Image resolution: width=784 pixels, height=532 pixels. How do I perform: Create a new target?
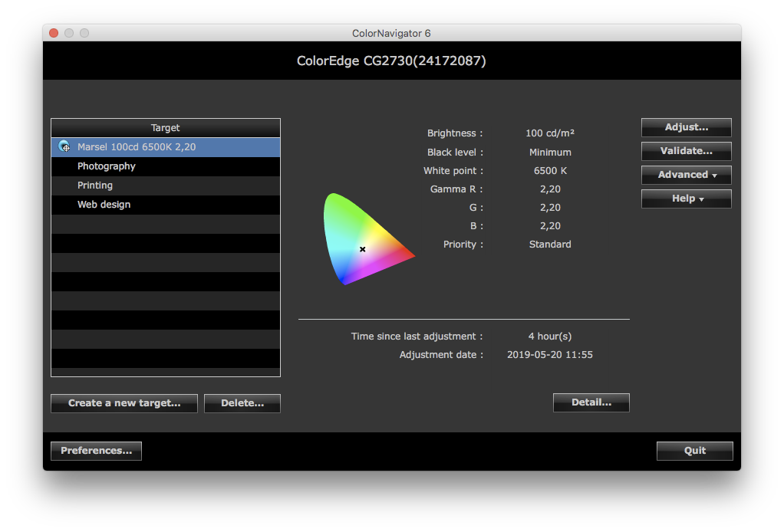pyautogui.click(x=124, y=403)
